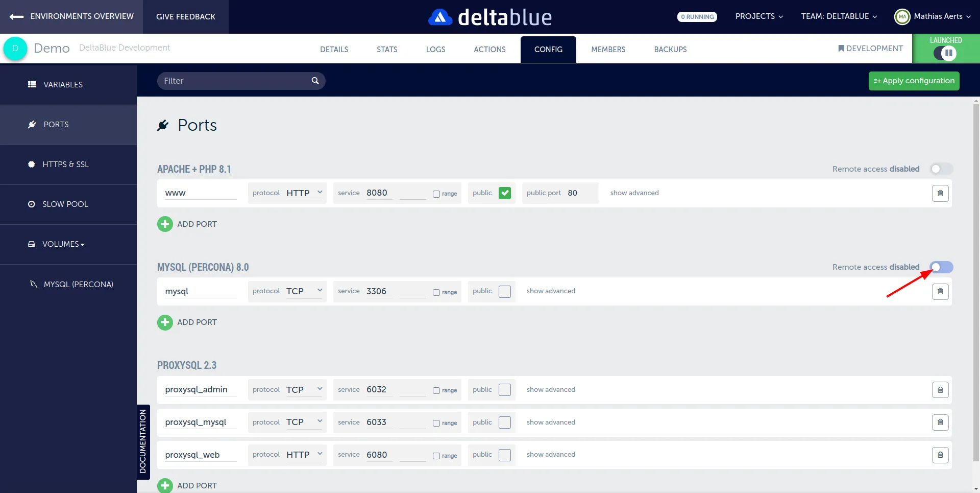Show advanced options for the mysql port

[x=551, y=291]
